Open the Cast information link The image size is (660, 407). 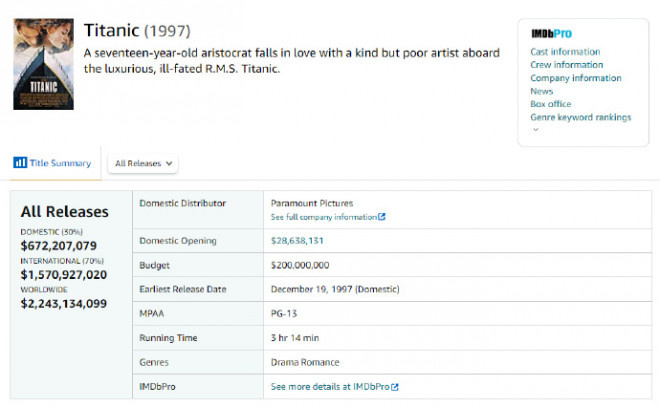(565, 52)
